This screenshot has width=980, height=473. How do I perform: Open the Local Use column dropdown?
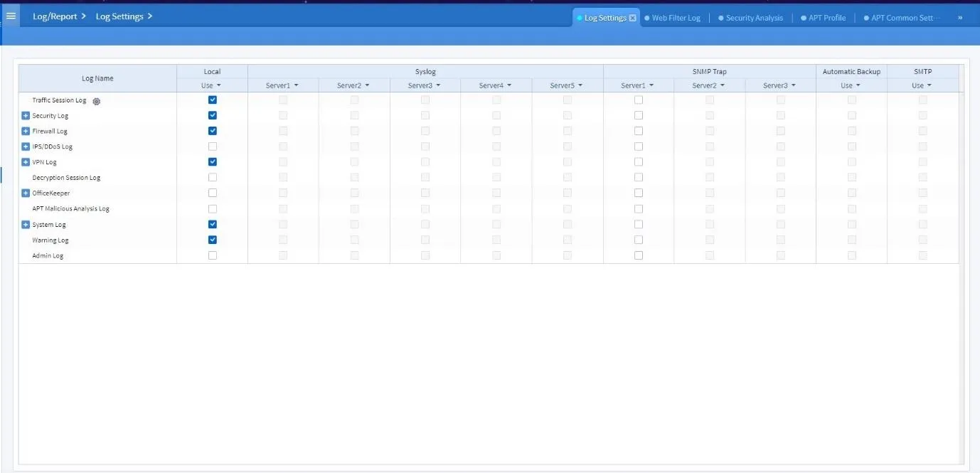coord(211,85)
